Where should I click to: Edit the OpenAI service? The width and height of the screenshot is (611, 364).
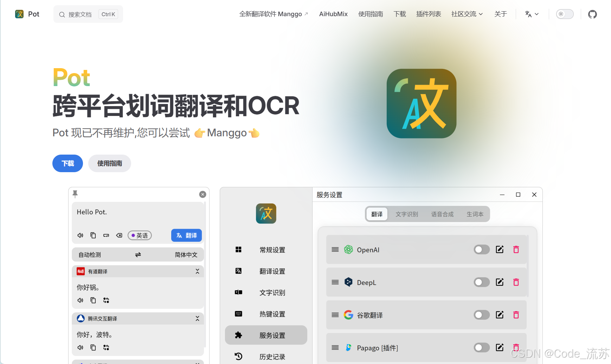500,249
